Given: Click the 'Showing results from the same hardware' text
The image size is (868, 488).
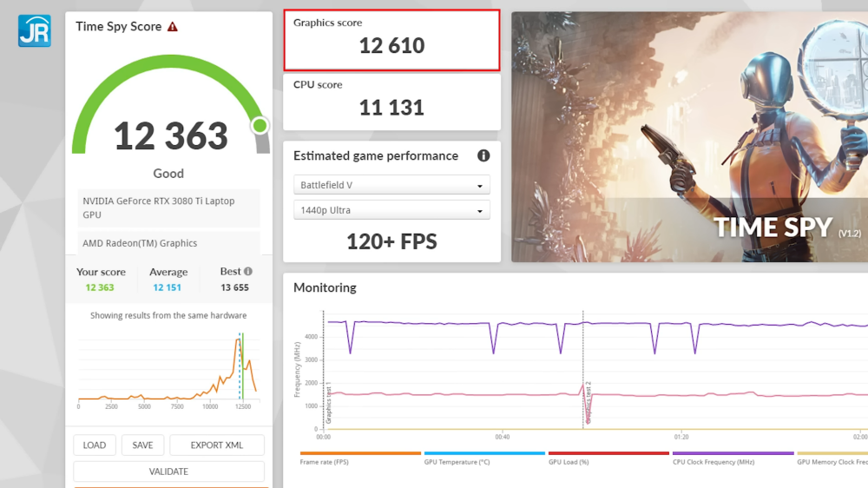Looking at the screenshot, I should [x=168, y=315].
